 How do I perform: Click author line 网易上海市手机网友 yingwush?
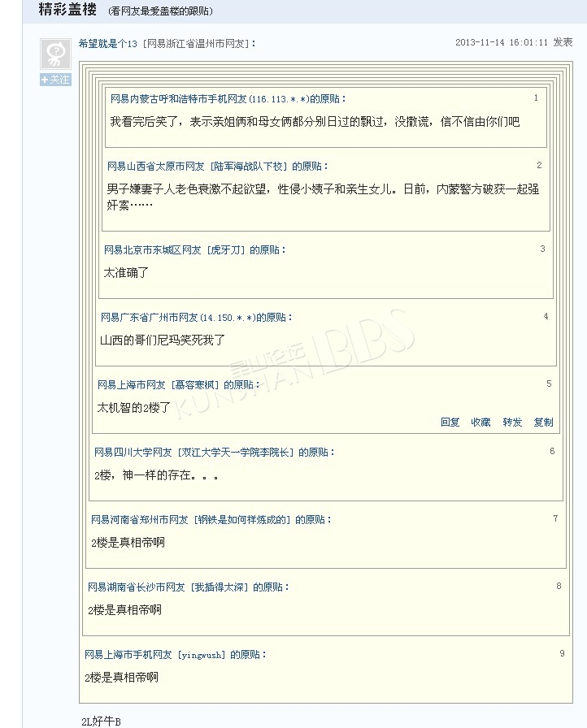click(x=175, y=655)
